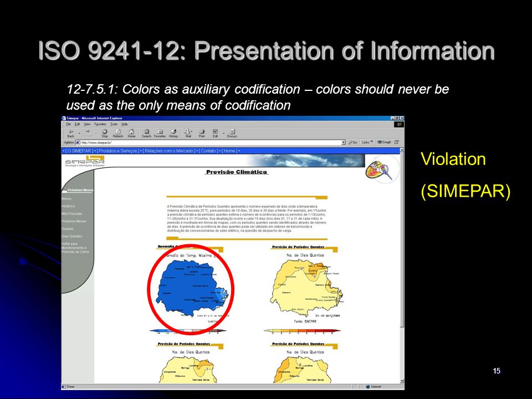The width and height of the screenshot is (532, 399).
Task: Open the Edit menu
Action: tap(78, 124)
